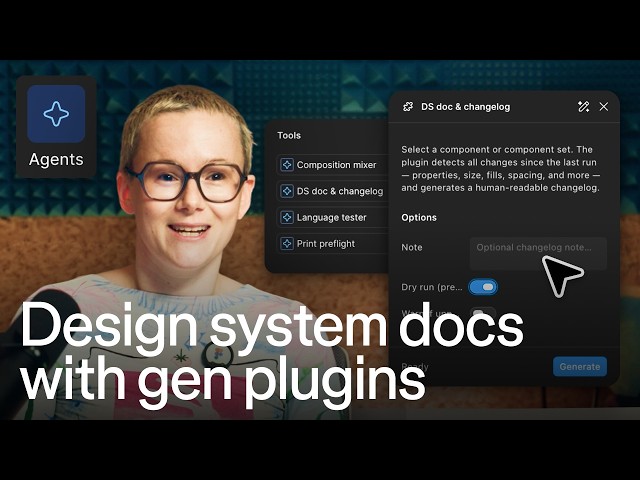Click the Composition mixer sparkle icon
Screen dimensions: 640x480
pyautogui.click(x=287, y=165)
